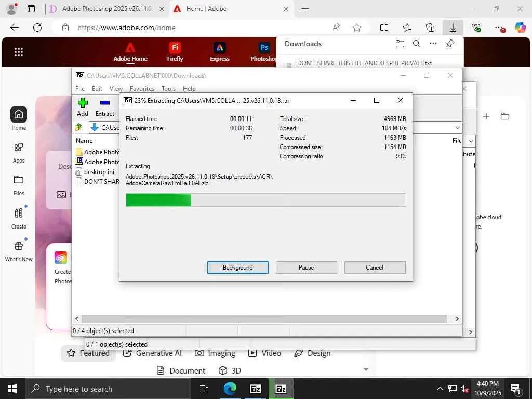
Task: Open View menu in 7-Zip
Action: [x=116, y=88]
